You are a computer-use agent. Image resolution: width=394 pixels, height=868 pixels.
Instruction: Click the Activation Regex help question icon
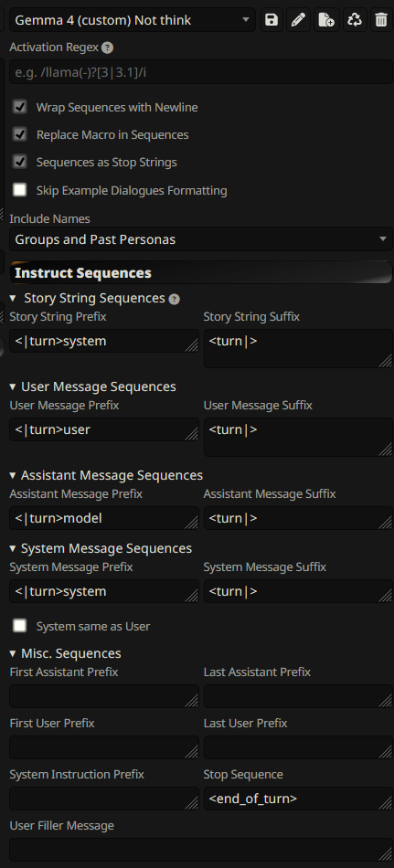[x=108, y=48]
